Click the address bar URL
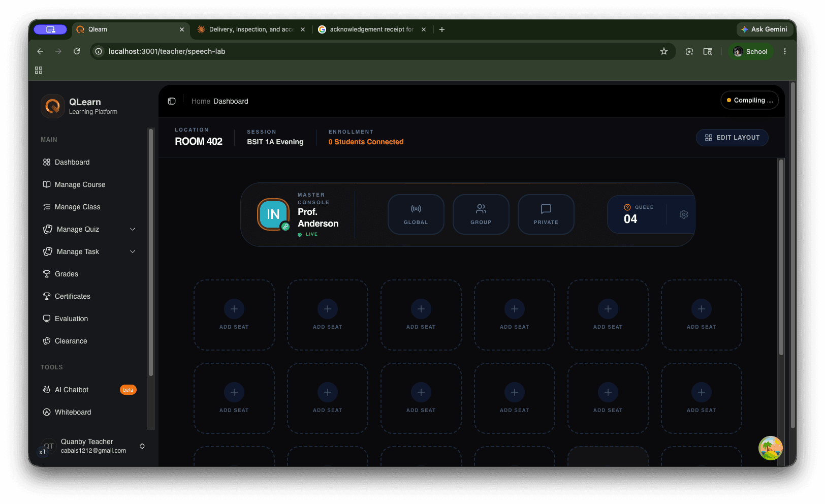The width and height of the screenshot is (825, 504). [x=167, y=51]
